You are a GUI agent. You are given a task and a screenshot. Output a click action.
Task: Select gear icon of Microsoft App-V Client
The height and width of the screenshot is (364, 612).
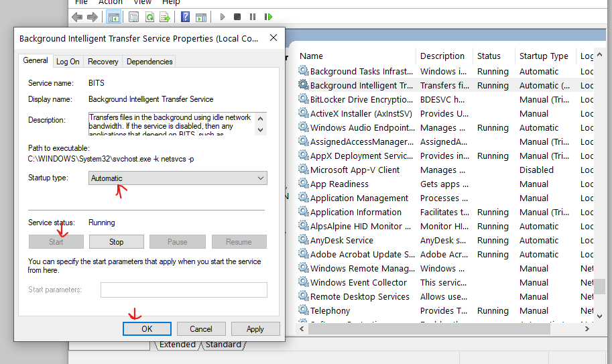pyautogui.click(x=303, y=170)
